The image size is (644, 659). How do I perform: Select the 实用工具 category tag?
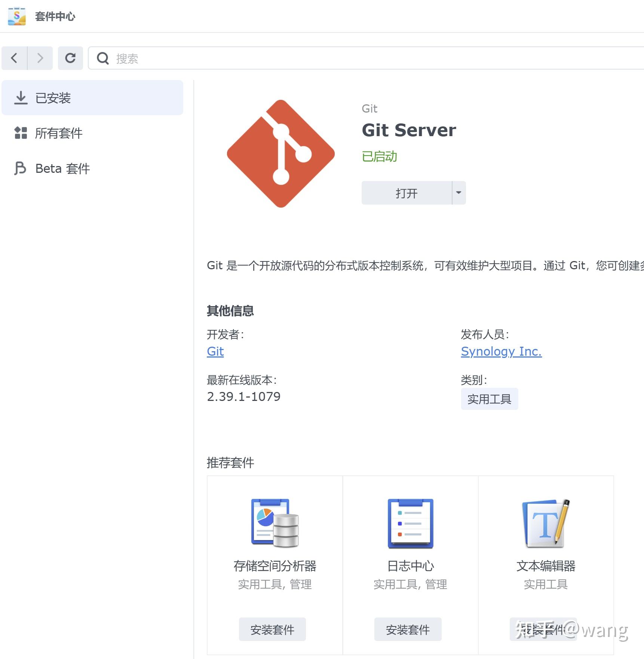tap(490, 399)
